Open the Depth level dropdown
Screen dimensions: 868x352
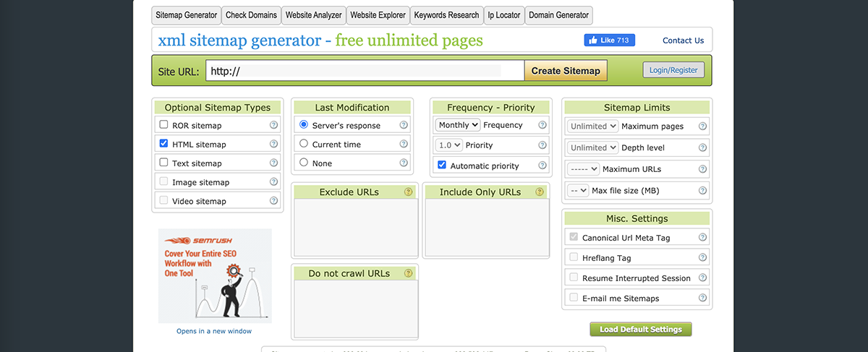pos(593,147)
